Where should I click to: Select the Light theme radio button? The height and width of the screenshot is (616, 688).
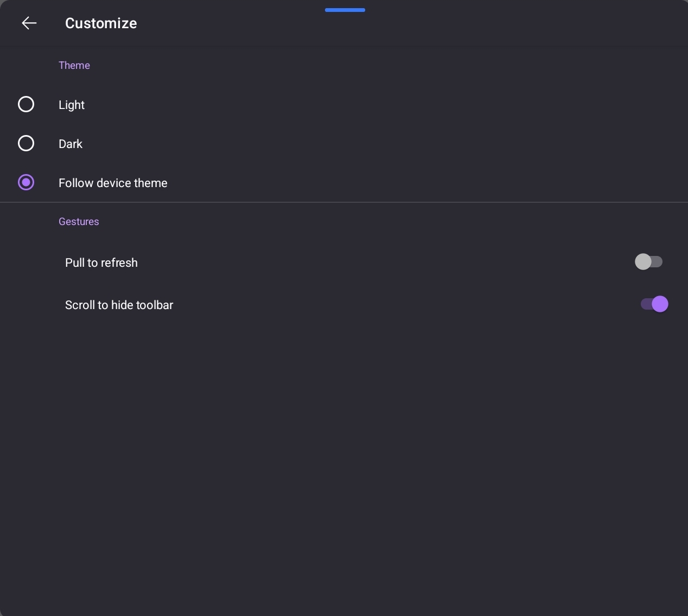[x=26, y=104]
